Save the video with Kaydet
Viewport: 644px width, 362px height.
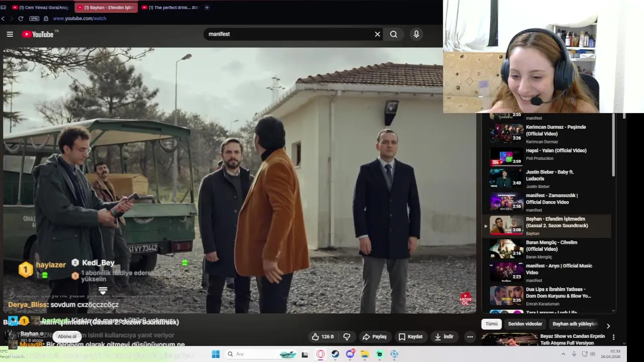[411, 337]
